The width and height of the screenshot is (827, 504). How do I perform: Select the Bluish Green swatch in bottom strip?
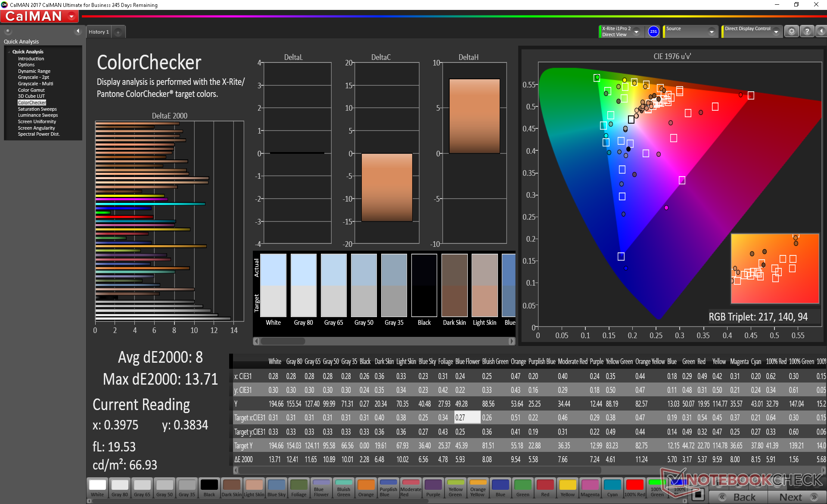(344, 488)
